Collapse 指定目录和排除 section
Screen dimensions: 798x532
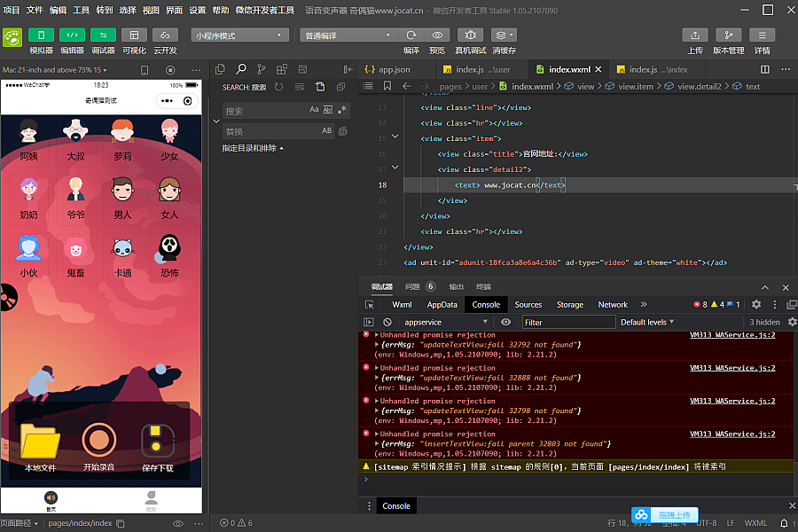pos(253,148)
